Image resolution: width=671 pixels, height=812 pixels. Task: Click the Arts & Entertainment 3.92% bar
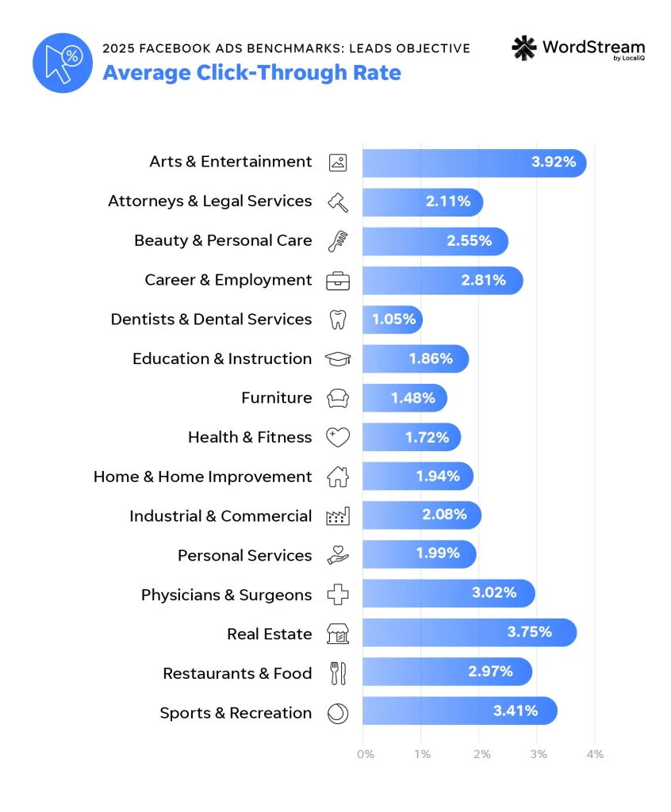[x=474, y=163]
